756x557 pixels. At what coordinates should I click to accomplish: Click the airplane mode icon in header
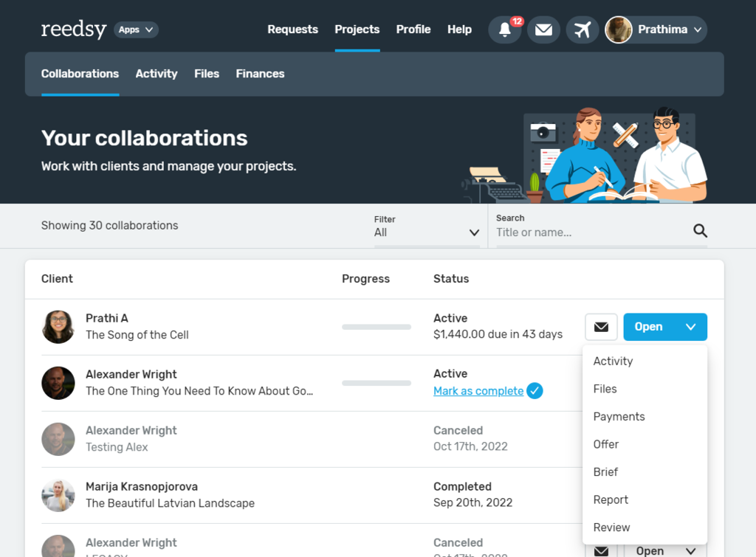point(583,30)
